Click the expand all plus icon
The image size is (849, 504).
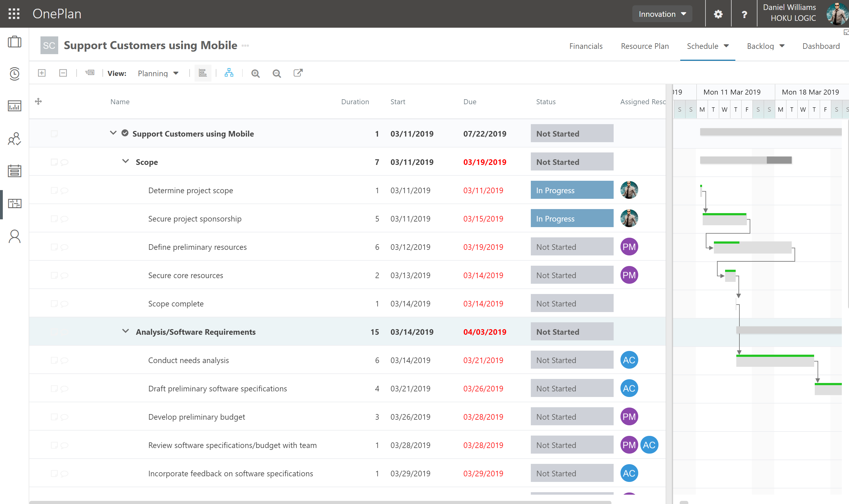42,73
